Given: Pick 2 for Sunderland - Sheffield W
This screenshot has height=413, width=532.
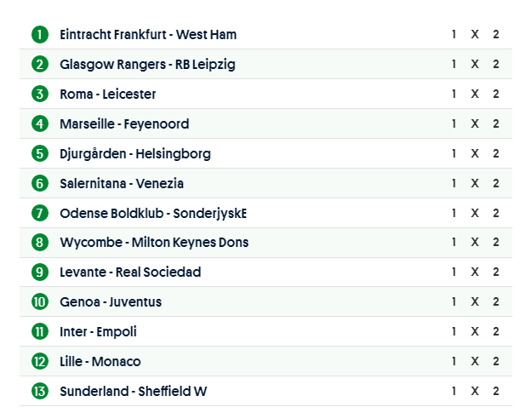Looking at the screenshot, I should pyautogui.click(x=495, y=392).
